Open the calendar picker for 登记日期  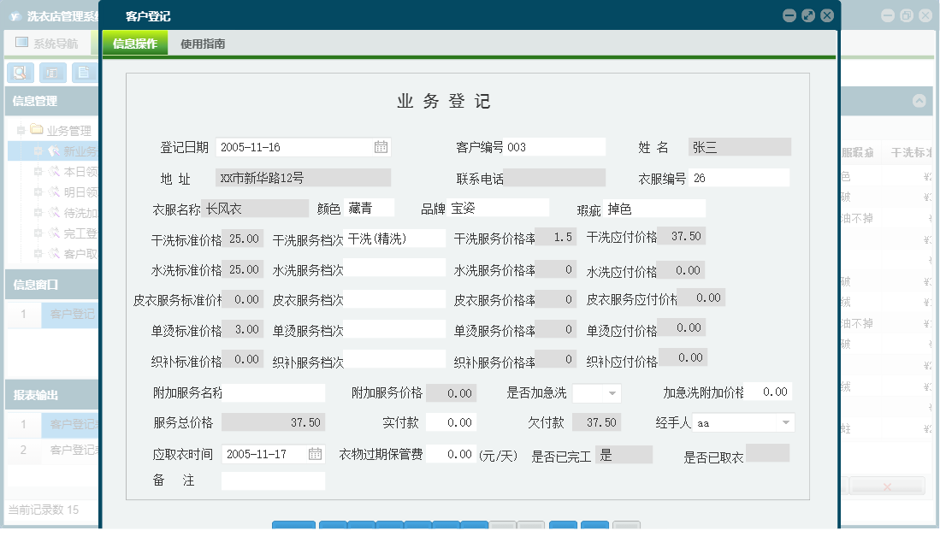click(382, 146)
